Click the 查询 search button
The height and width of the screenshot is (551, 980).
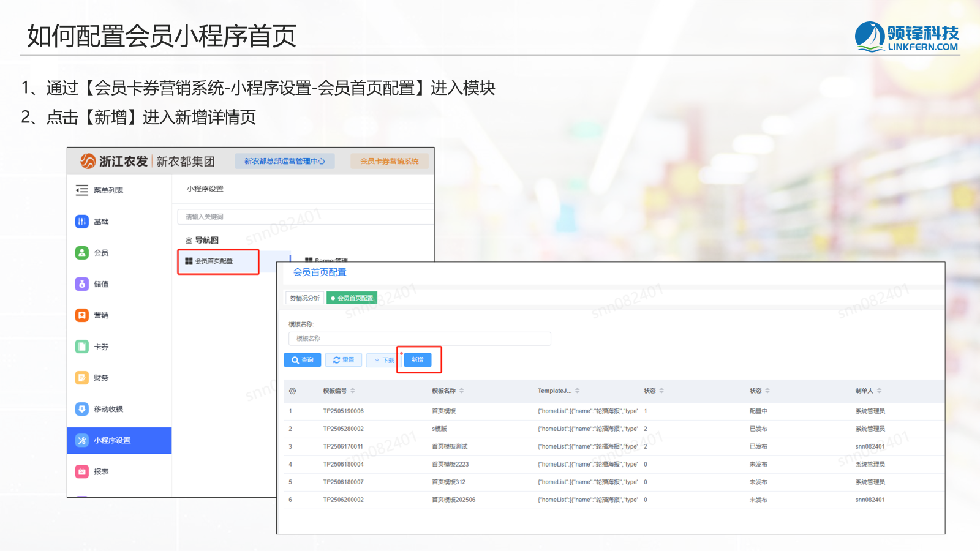[303, 360]
